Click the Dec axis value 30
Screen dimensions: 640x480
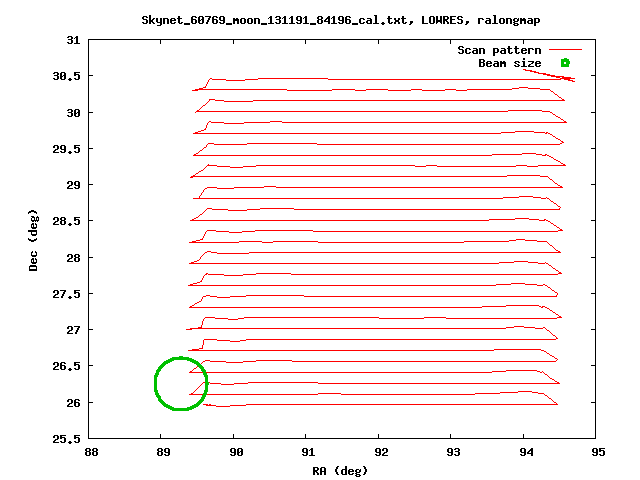(x=73, y=113)
